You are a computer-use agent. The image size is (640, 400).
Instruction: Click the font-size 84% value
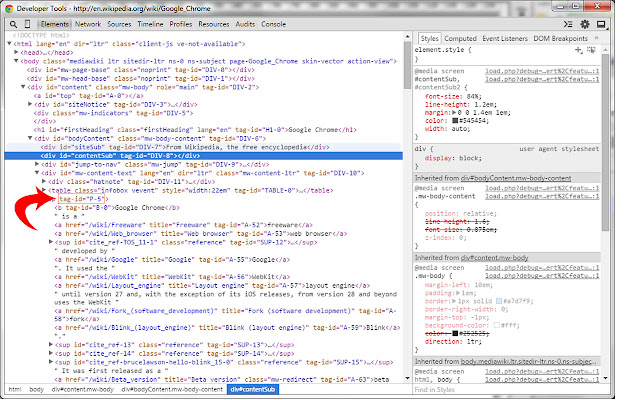pyautogui.click(x=473, y=96)
